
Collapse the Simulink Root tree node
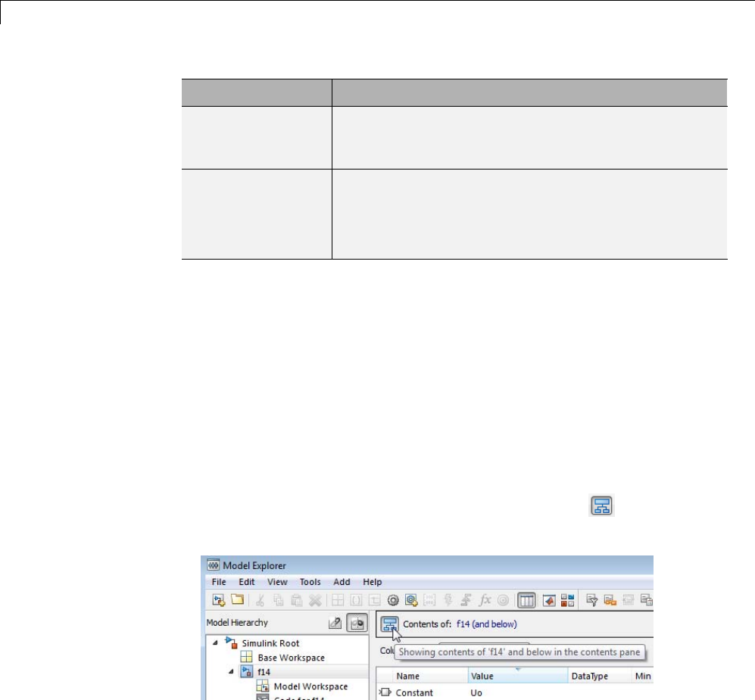[x=215, y=642]
